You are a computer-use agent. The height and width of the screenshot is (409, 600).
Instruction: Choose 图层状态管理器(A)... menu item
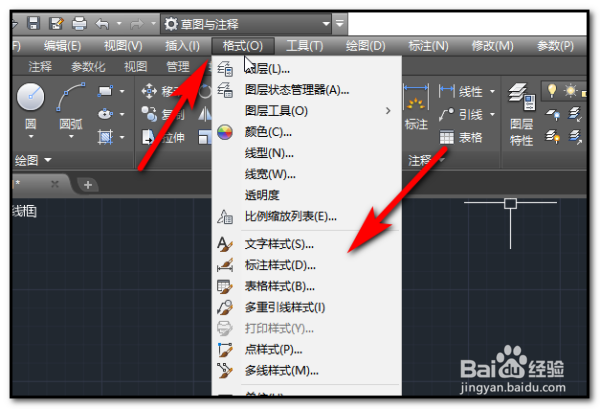307,90
